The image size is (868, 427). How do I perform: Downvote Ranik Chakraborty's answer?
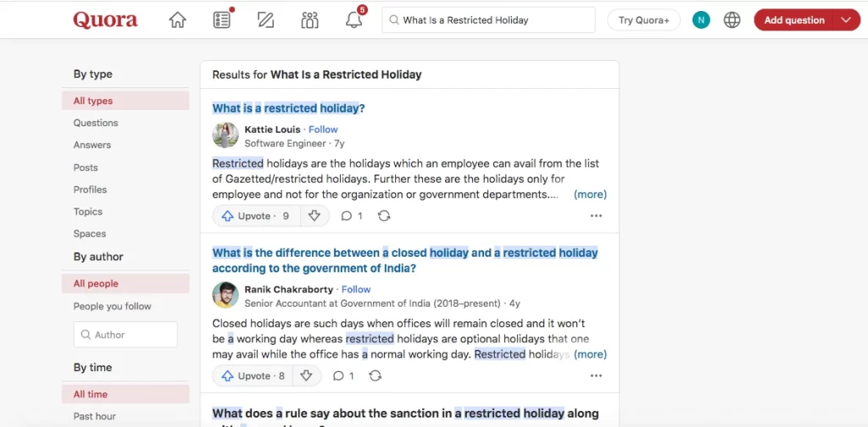click(x=306, y=375)
